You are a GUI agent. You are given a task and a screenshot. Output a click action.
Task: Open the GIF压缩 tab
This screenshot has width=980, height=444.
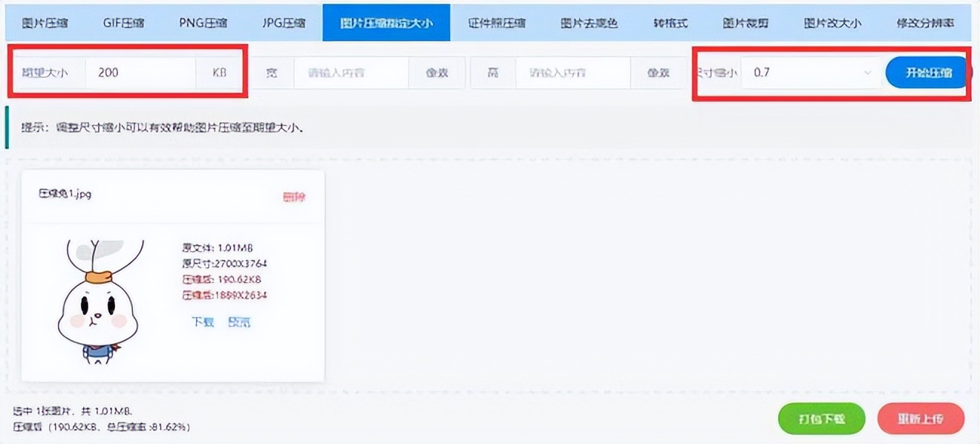point(123,22)
